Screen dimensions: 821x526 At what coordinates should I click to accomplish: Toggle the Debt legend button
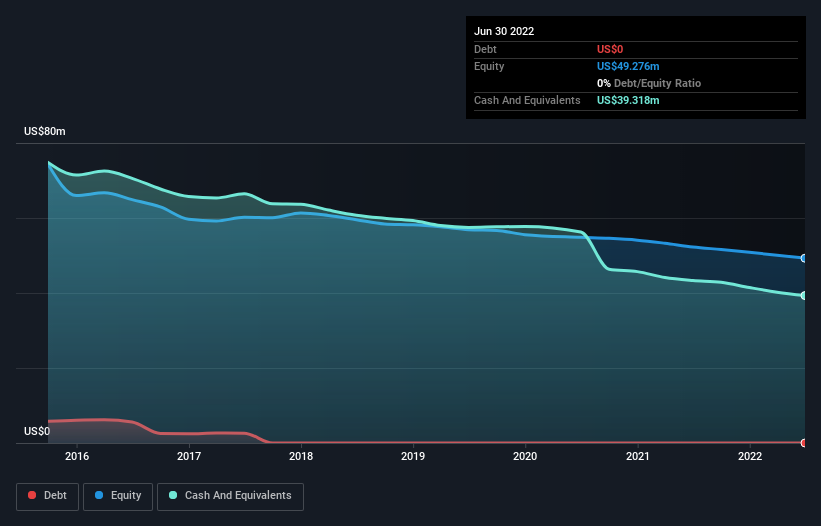[x=47, y=496]
